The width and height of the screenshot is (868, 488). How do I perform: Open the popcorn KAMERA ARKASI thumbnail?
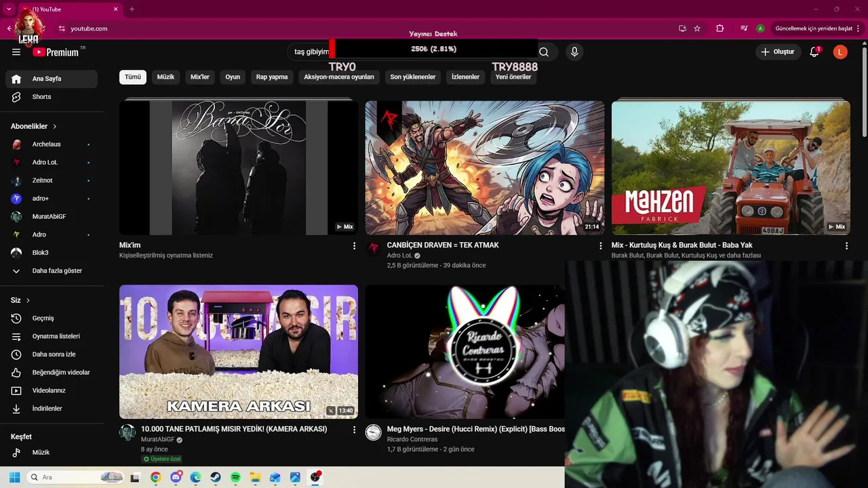(x=239, y=352)
